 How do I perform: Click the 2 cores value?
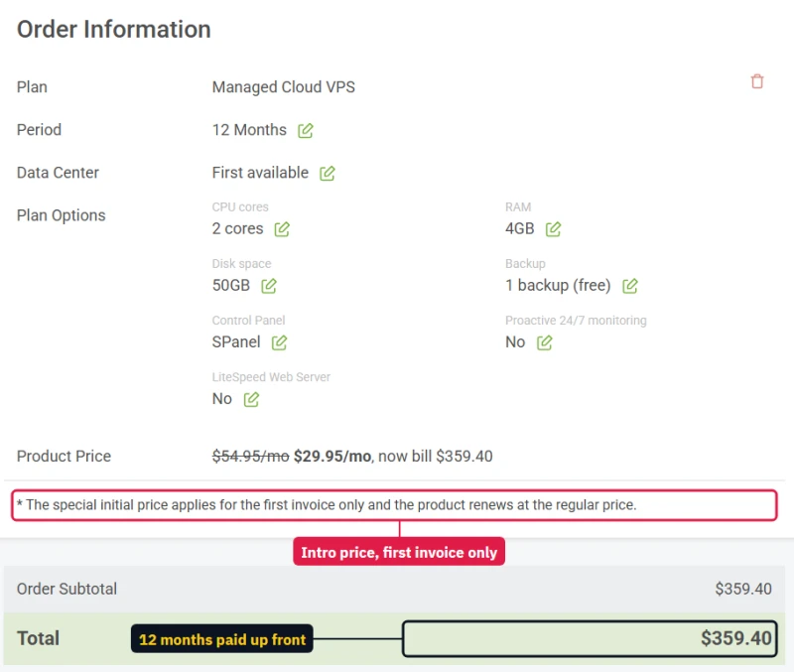coord(237,229)
